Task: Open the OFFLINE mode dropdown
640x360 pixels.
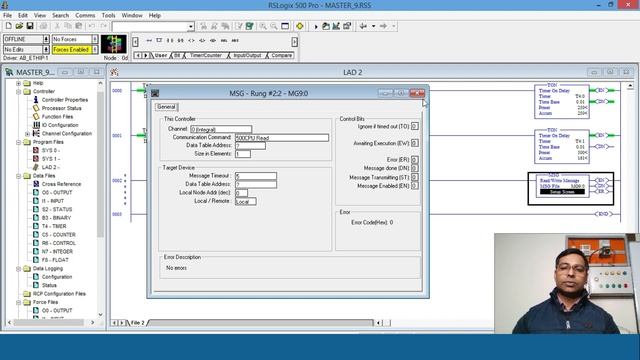Action: (46, 39)
